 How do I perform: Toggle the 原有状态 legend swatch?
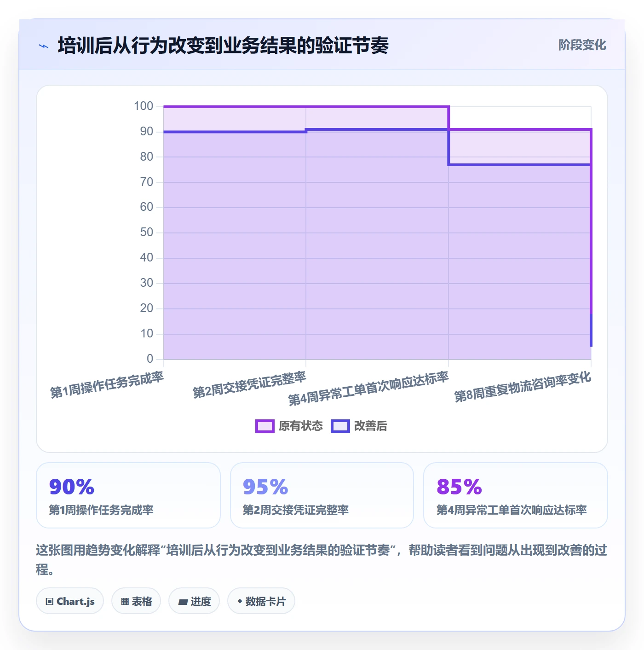265,426
